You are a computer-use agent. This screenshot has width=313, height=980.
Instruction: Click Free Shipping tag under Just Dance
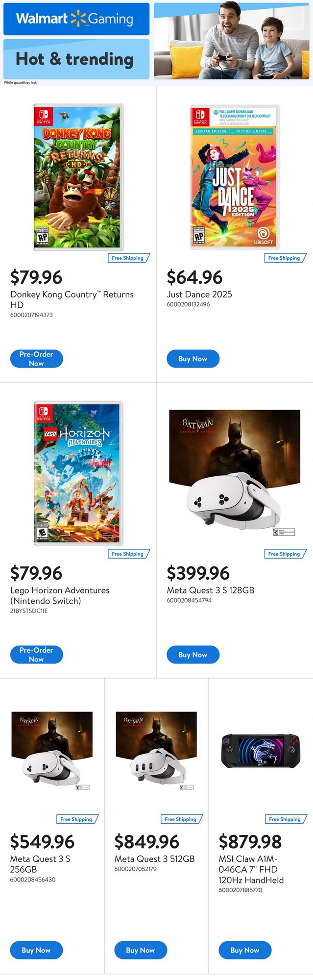click(x=285, y=258)
